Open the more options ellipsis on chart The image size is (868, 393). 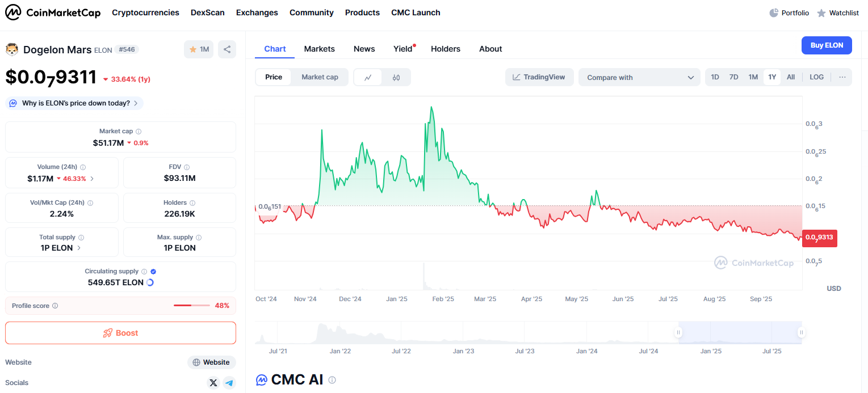[842, 77]
